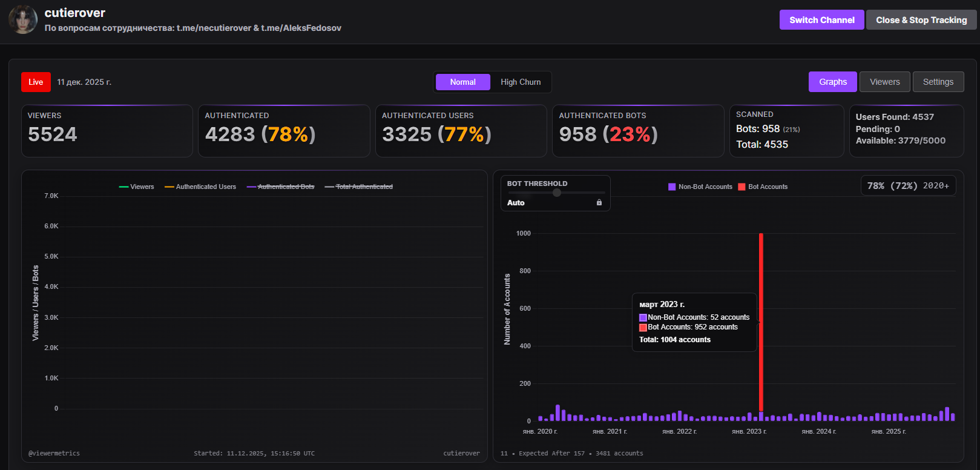
Task: Click the date '11 дек. 2025 г.'
Action: (84, 82)
